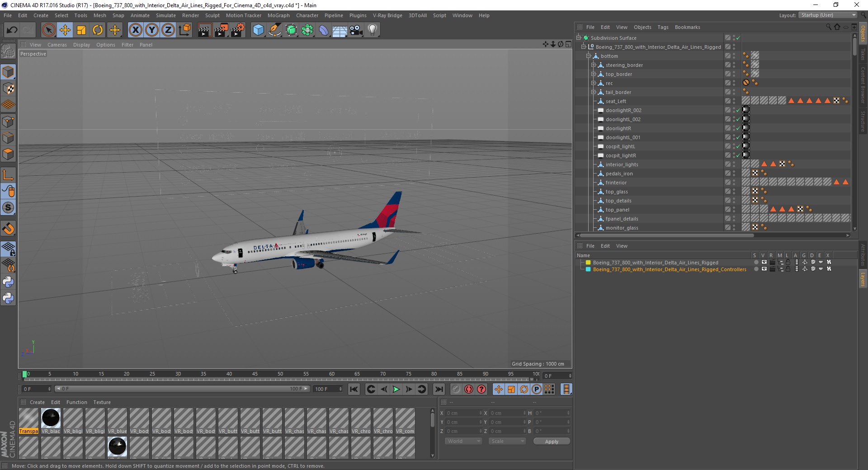Select the Transpa material swatch
The image size is (868, 470).
[x=28, y=421]
